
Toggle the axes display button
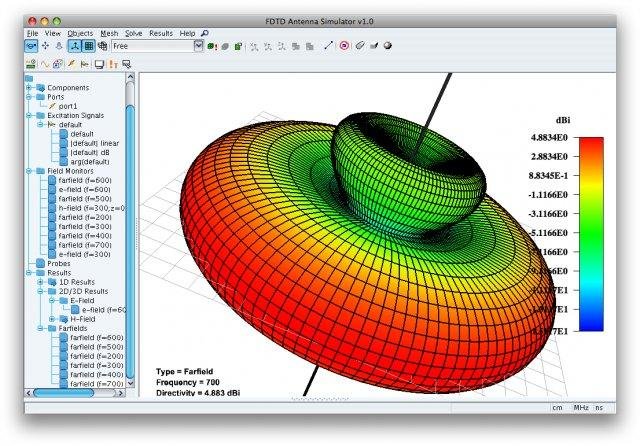(74, 46)
